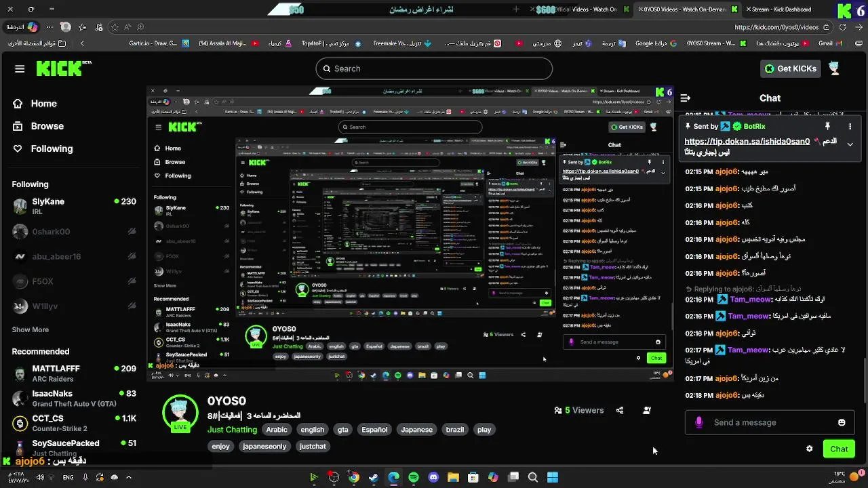The width and height of the screenshot is (868, 488).
Task: Click the favorites star icon in address bar
Action: [115, 27]
